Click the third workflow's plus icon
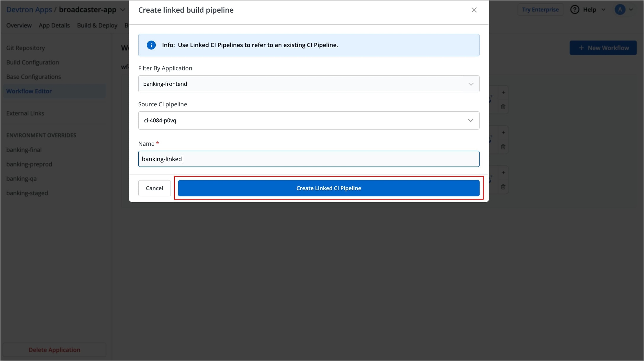The width and height of the screenshot is (644, 361). click(x=503, y=173)
